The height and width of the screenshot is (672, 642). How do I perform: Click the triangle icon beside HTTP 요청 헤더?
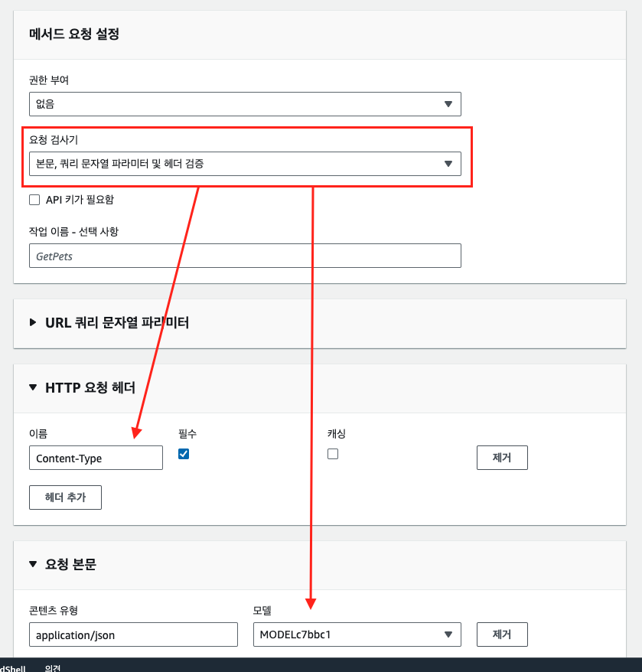[33, 387]
